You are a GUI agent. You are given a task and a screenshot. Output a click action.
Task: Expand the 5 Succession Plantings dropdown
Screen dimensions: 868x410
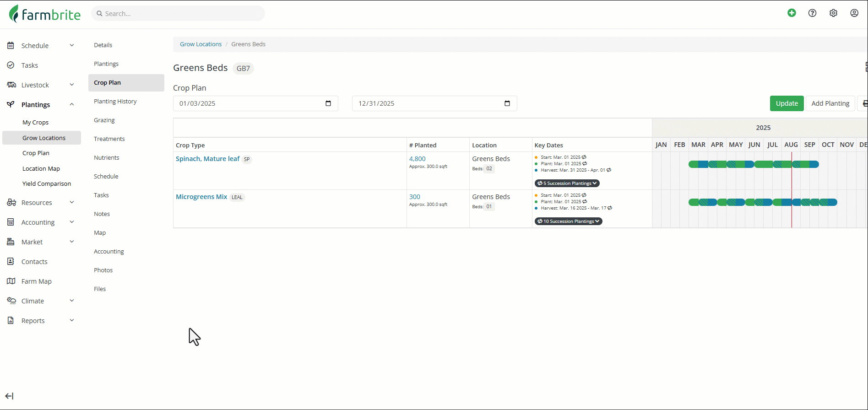click(x=567, y=183)
